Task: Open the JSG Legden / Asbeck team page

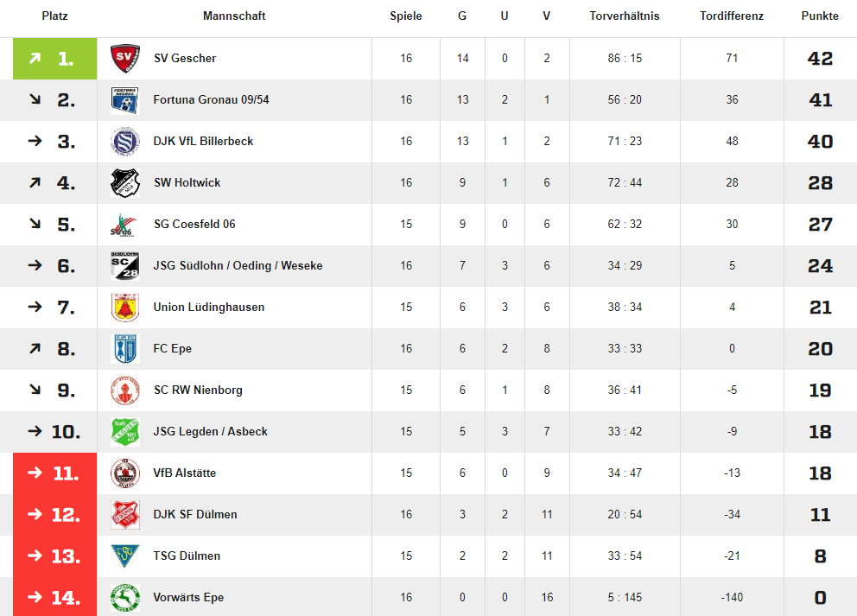Action: click(211, 432)
